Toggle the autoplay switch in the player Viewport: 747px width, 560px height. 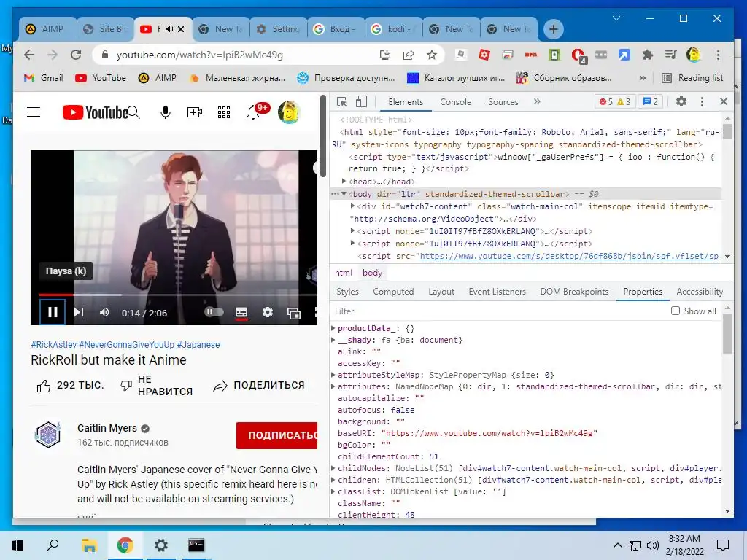coord(214,312)
